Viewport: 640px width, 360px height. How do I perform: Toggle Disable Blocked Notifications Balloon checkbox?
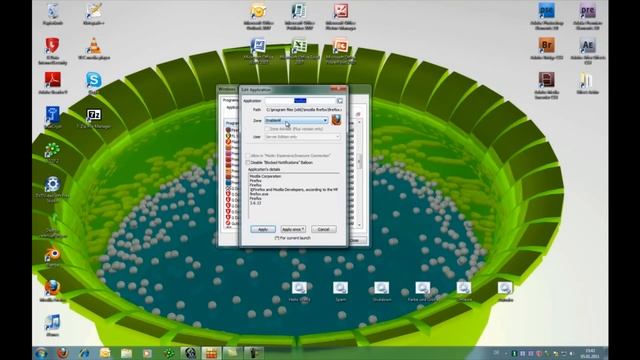247,162
